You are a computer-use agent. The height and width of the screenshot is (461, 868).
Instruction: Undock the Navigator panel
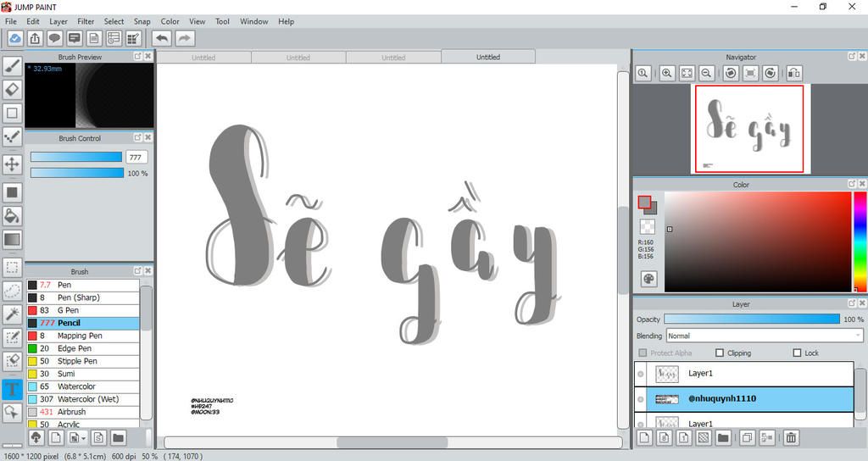coord(852,56)
